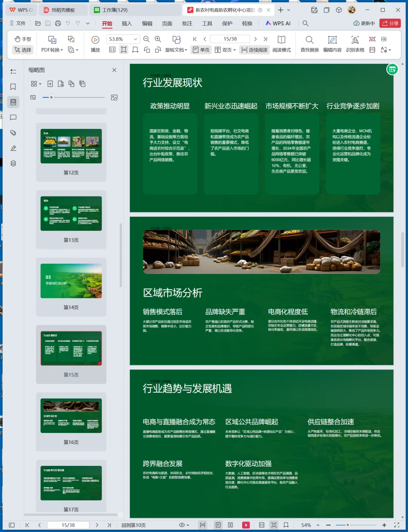408x532 pixels.
Task: Switch to the 批注 ribbon tab
Action: click(x=187, y=23)
